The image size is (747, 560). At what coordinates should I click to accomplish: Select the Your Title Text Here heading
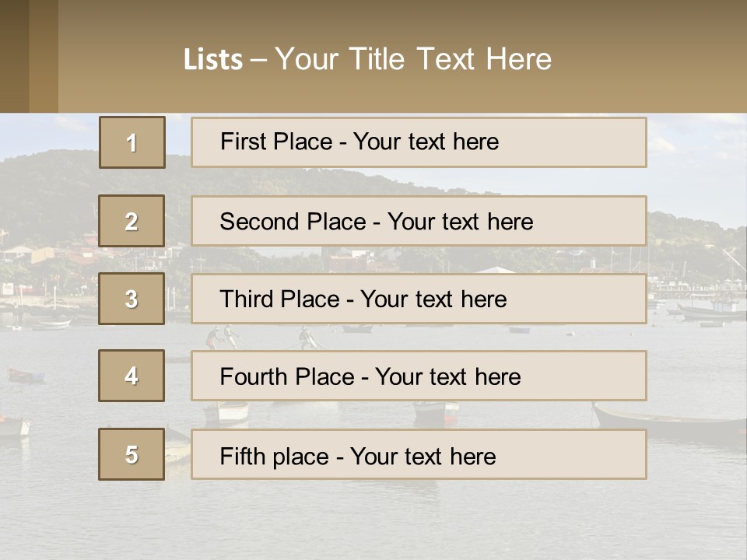pyautogui.click(x=413, y=59)
